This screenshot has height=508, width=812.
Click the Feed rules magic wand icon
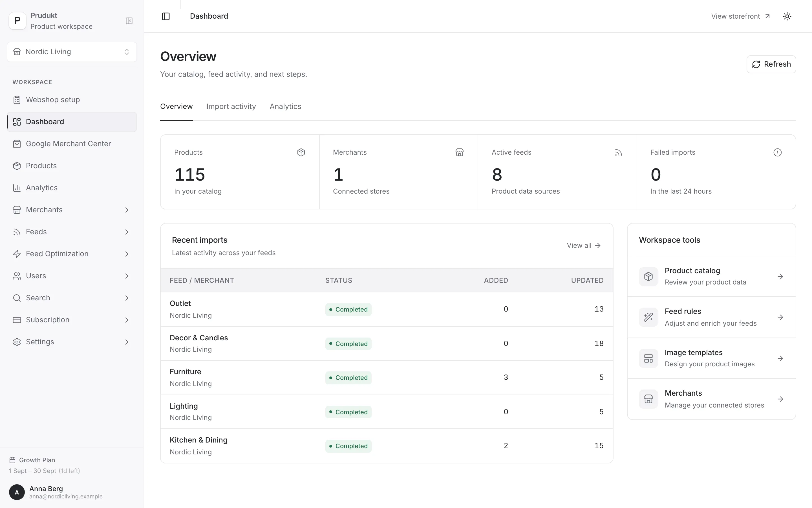(x=648, y=317)
